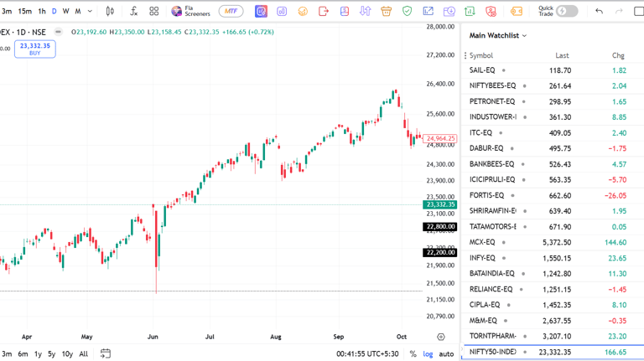644x361 pixels.
Task: Open the fx indicators menu
Action: pos(133,12)
